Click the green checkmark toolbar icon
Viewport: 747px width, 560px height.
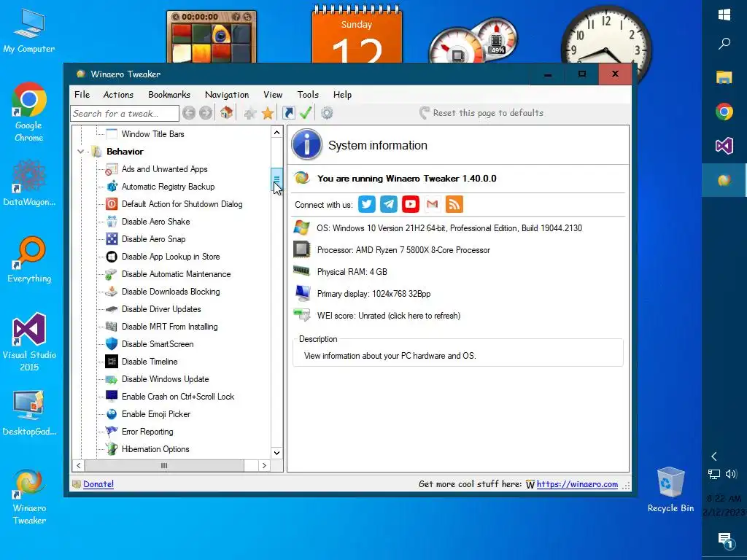pos(306,113)
